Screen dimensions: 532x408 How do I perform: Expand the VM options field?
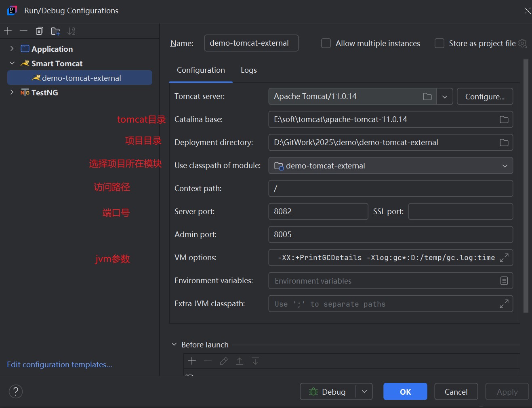point(504,258)
